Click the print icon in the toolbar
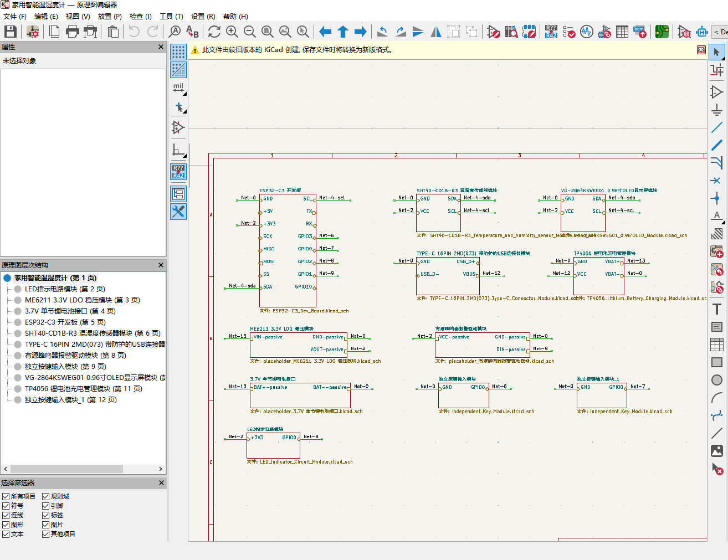The width and height of the screenshot is (728, 560). click(73, 32)
